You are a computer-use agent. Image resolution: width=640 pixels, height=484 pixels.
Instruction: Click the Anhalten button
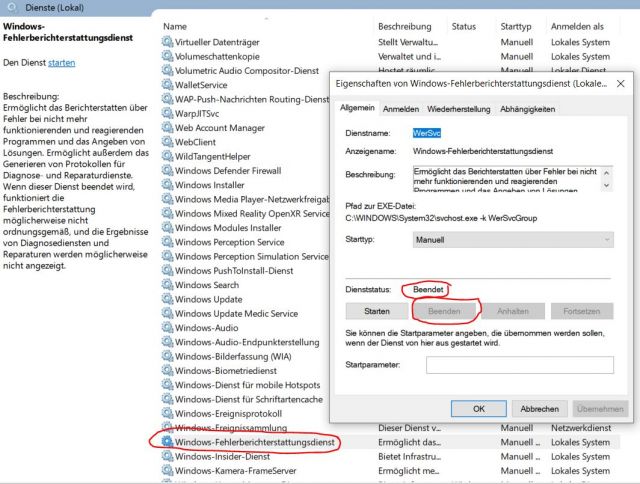(x=513, y=311)
